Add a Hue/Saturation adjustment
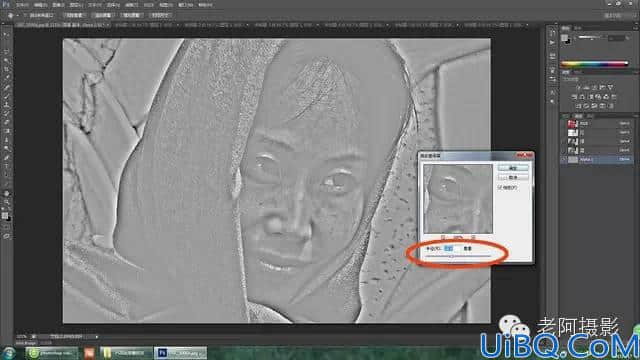The image size is (640, 360). point(574,97)
